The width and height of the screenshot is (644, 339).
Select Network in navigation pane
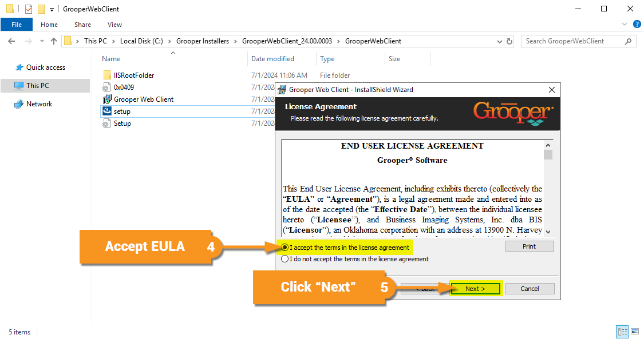point(39,104)
